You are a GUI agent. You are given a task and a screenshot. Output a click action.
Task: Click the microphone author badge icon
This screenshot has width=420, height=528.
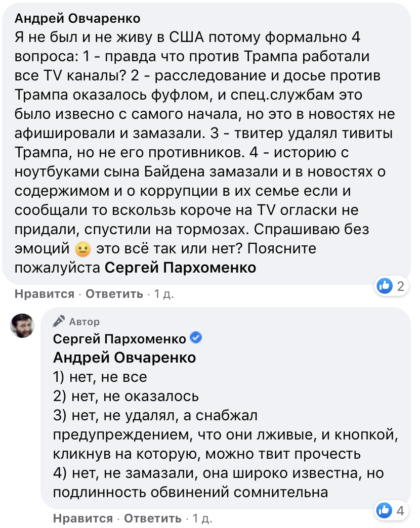tap(59, 321)
